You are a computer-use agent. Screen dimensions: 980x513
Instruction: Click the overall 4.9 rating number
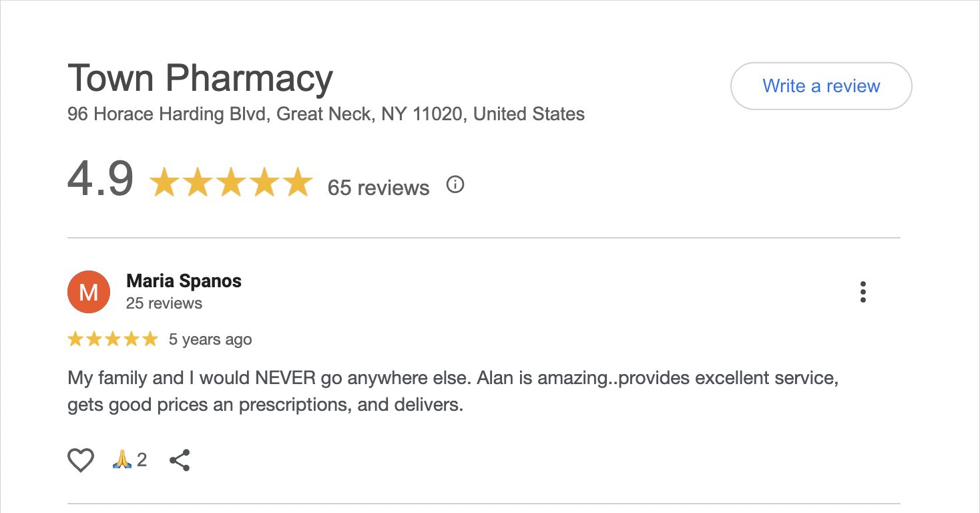click(100, 179)
